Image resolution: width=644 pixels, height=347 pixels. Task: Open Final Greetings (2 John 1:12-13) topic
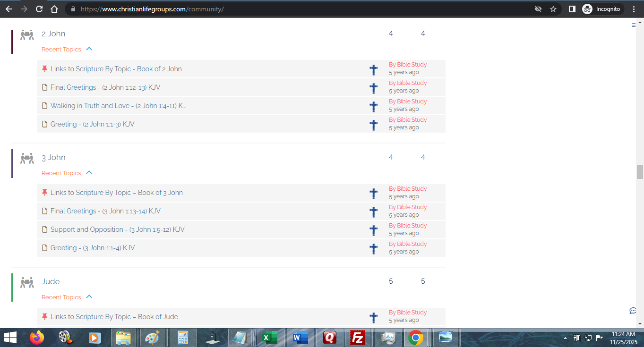point(105,87)
